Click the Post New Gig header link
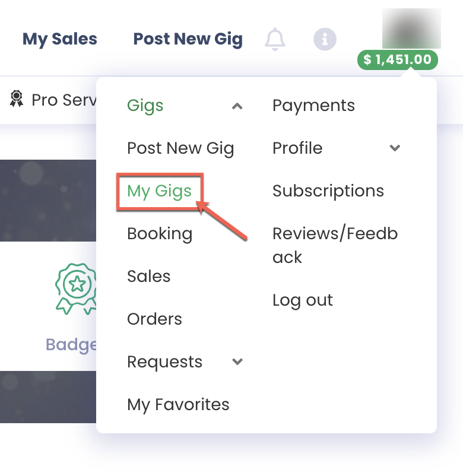This screenshot has height=476, width=463. tap(188, 39)
